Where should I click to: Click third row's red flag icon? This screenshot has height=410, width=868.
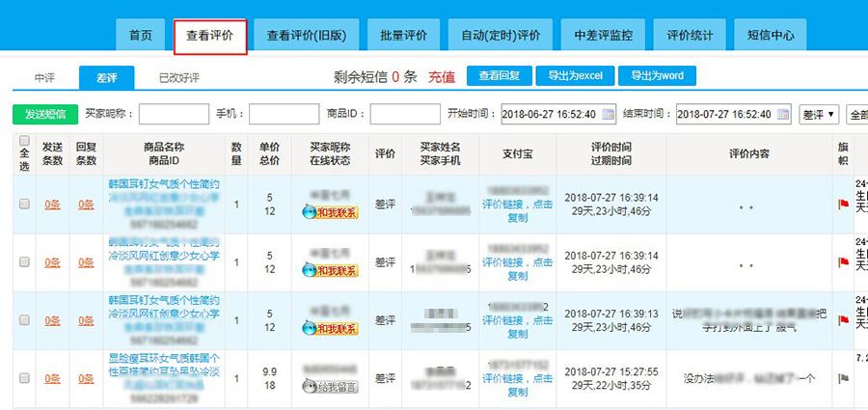click(843, 321)
